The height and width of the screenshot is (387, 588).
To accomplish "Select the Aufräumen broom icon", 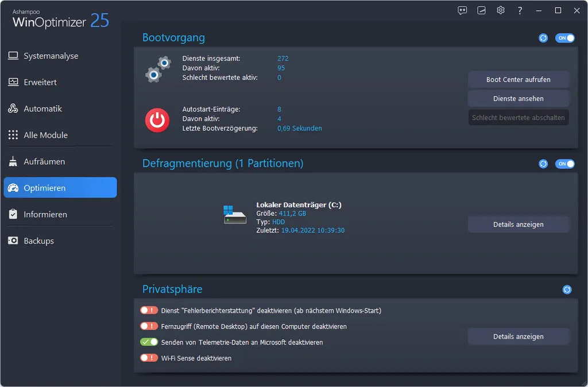I will (13, 161).
